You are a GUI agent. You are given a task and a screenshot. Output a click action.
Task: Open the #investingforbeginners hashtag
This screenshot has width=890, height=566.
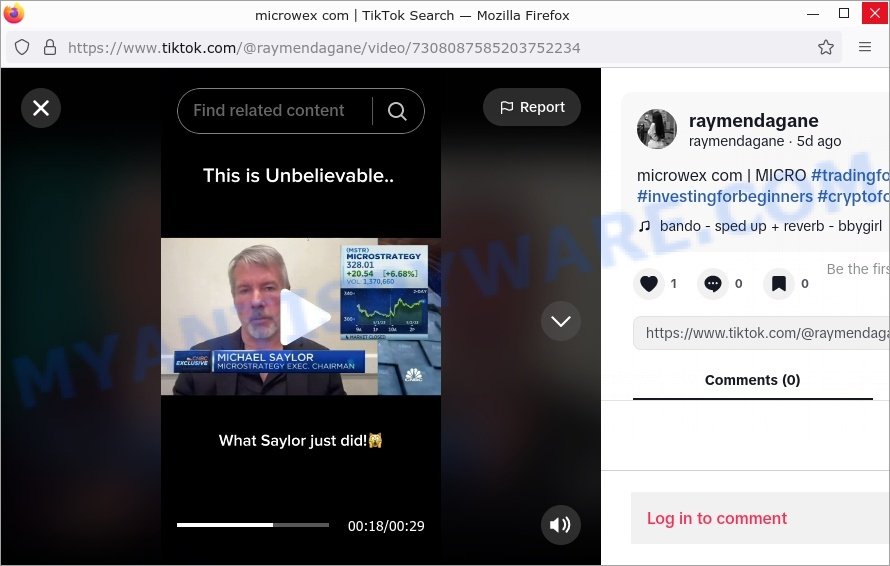click(725, 196)
